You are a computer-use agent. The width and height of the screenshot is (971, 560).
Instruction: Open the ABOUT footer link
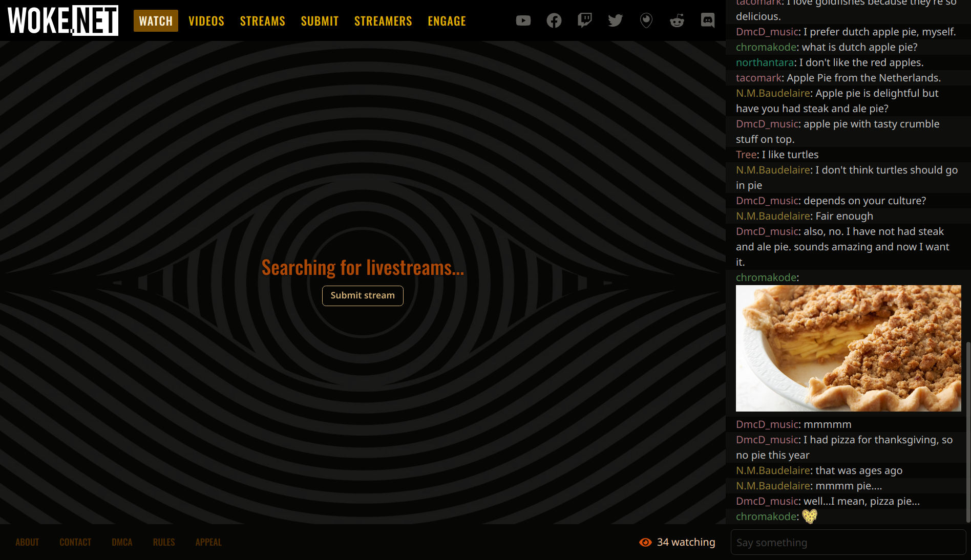[x=27, y=542]
